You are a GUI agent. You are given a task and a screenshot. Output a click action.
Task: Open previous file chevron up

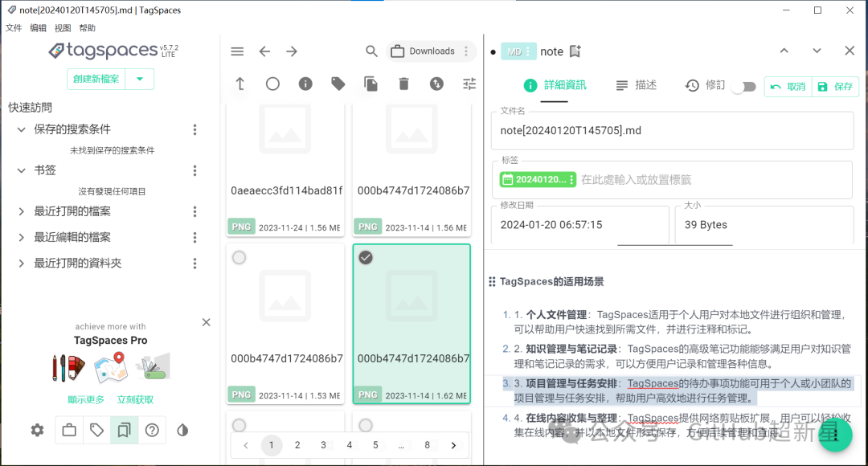click(784, 51)
